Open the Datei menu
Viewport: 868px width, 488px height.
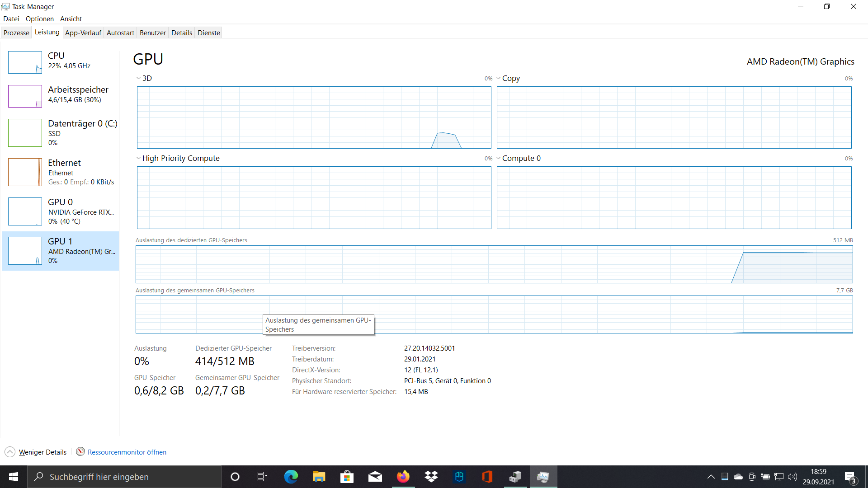tap(11, 19)
